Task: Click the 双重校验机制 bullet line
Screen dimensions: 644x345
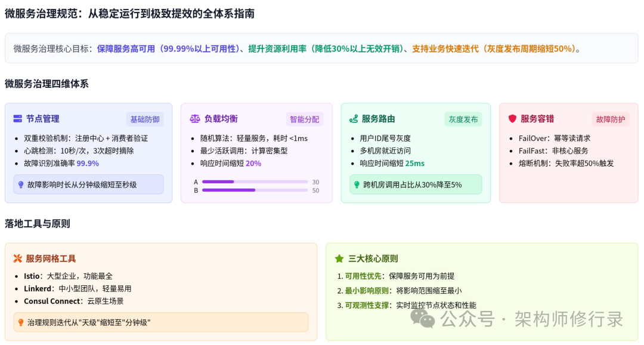Action: coord(86,138)
